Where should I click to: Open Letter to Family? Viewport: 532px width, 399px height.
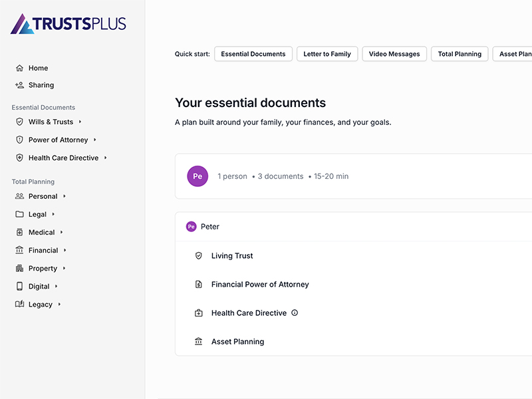click(x=327, y=54)
